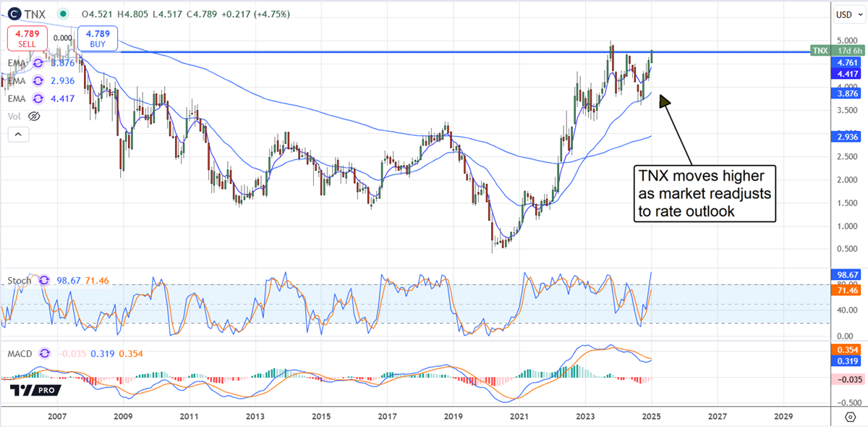
Task: Show the hidden Vol indicator
Action: click(x=34, y=116)
